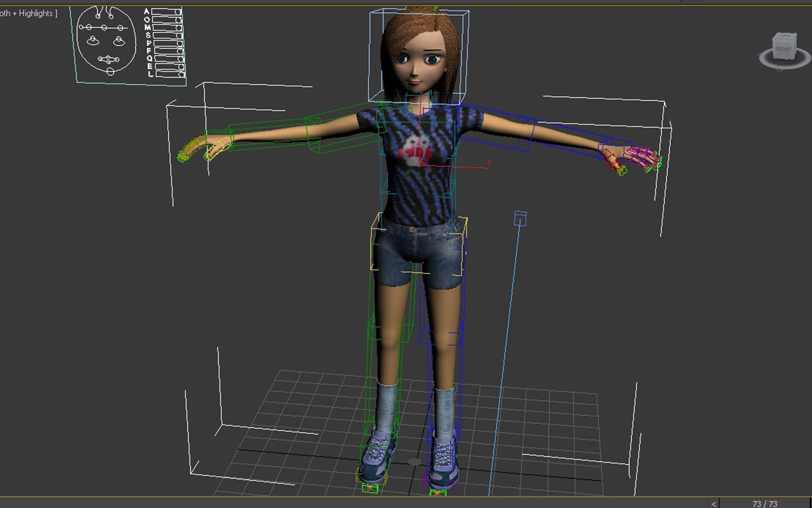Click the M phoneme slider knob
This screenshot has height=508, width=812.
(x=179, y=28)
